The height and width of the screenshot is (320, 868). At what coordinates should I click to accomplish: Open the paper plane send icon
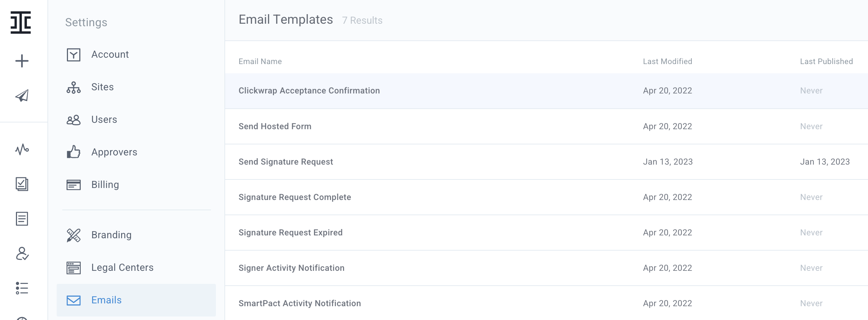point(22,96)
